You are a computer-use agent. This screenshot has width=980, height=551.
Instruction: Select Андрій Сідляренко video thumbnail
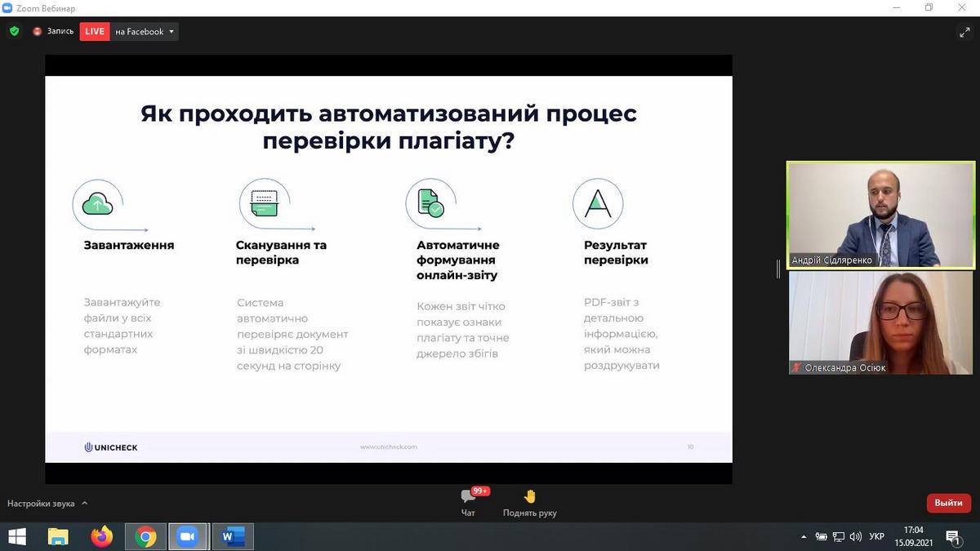click(880, 215)
